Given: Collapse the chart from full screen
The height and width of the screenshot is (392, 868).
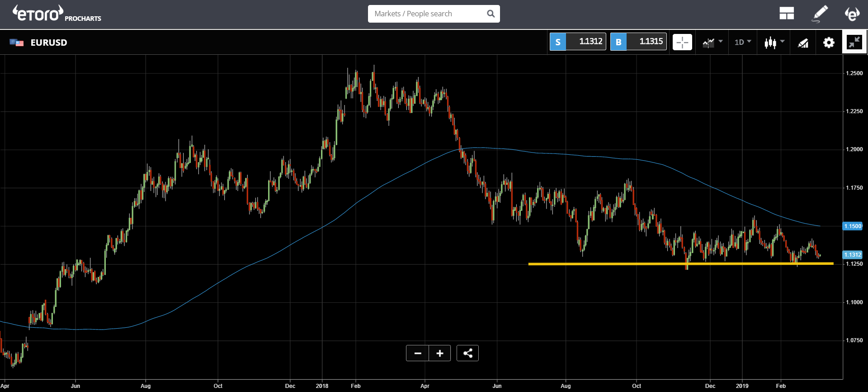Looking at the screenshot, I should [854, 42].
